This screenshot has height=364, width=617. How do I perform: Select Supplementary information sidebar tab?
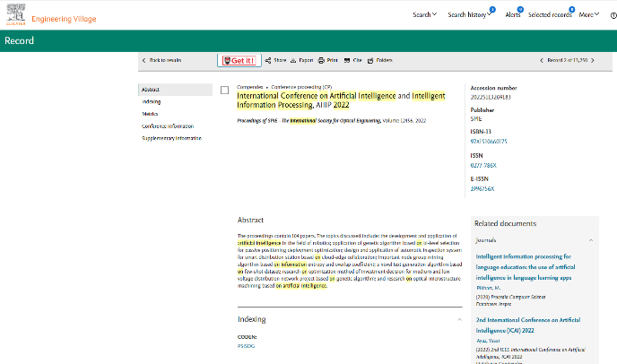(171, 138)
